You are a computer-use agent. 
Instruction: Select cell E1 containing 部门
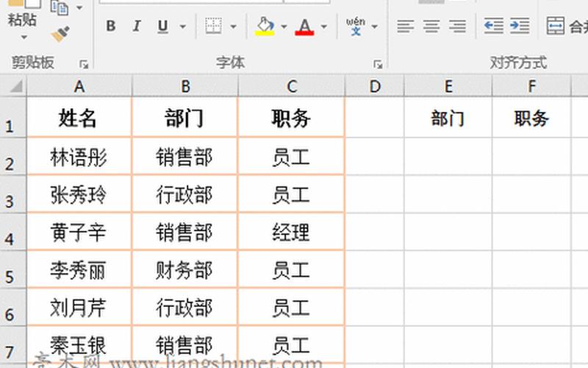pos(448,118)
